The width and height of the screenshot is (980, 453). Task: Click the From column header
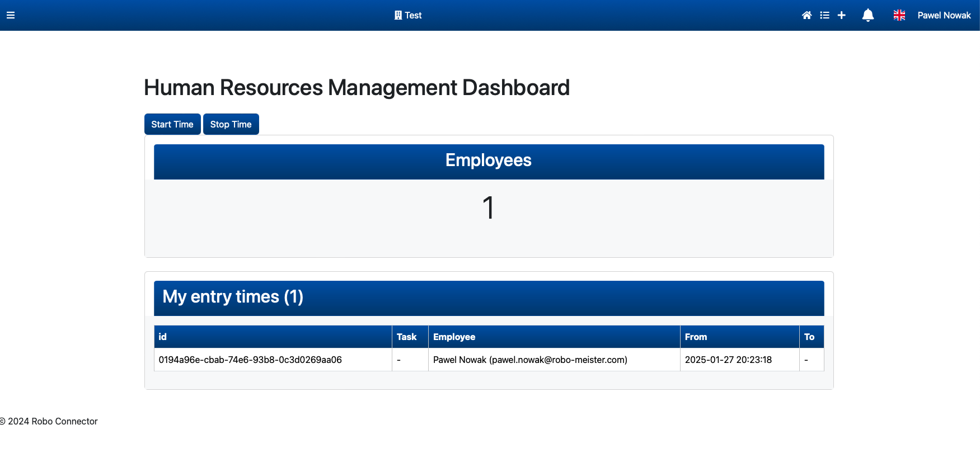coord(739,337)
